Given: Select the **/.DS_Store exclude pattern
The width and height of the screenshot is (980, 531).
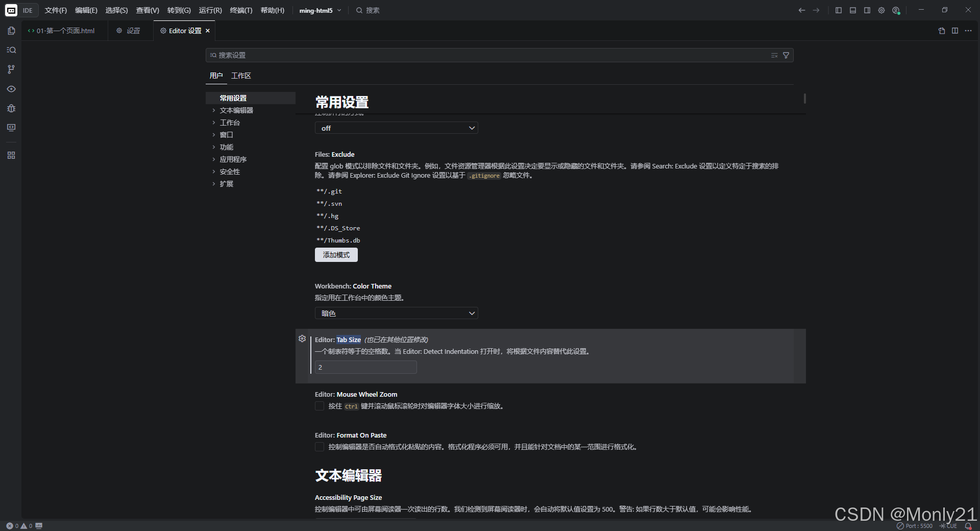Looking at the screenshot, I should point(338,228).
